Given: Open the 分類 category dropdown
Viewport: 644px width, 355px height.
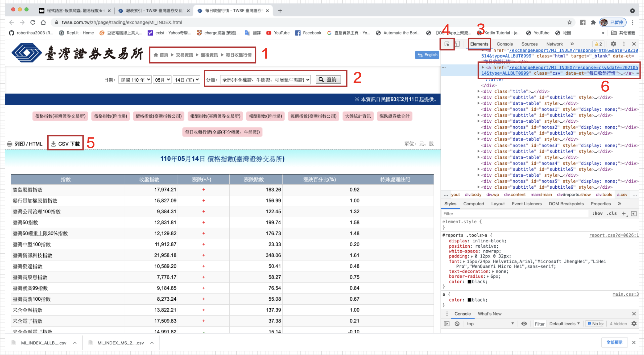Looking at the screenshot, I should coord(265,80).
